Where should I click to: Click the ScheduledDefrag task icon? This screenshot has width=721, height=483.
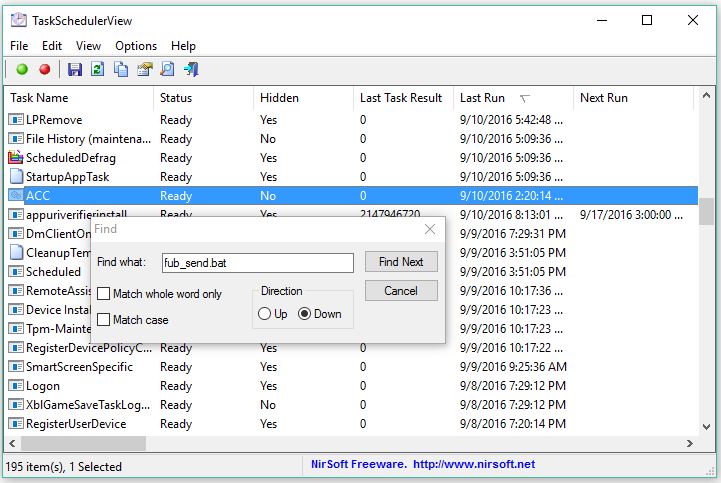pos(16,158)
